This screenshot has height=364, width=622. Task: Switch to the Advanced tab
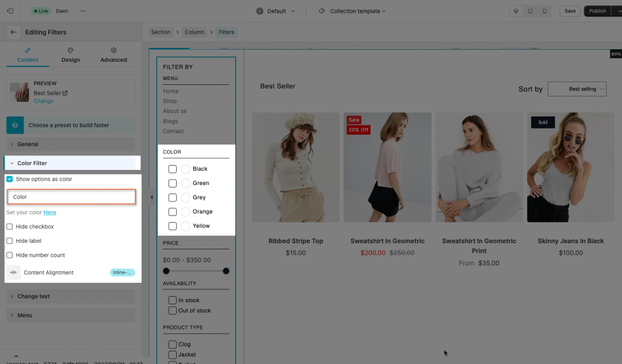click(x=114, y=55)
